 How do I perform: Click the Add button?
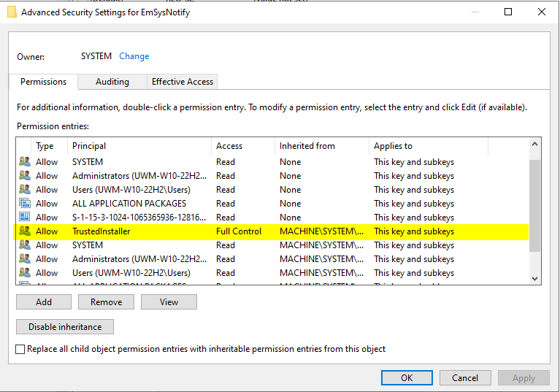click(44, 302)
